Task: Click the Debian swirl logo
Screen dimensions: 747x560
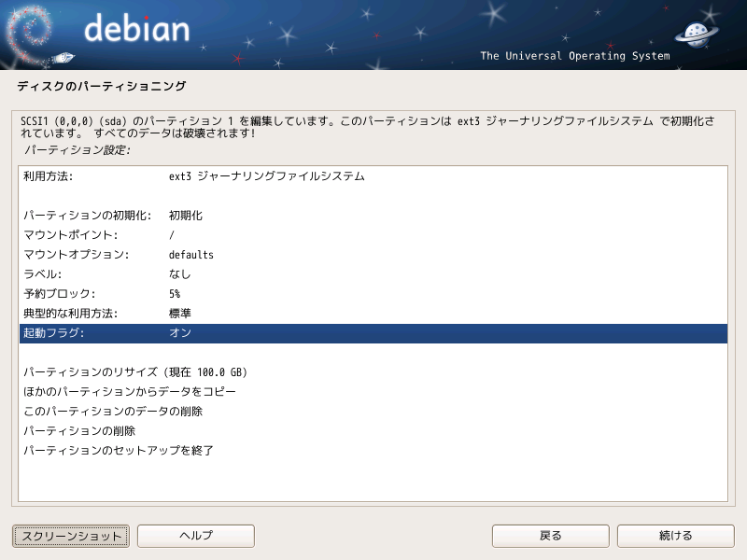Action: [x=29, y=35]
